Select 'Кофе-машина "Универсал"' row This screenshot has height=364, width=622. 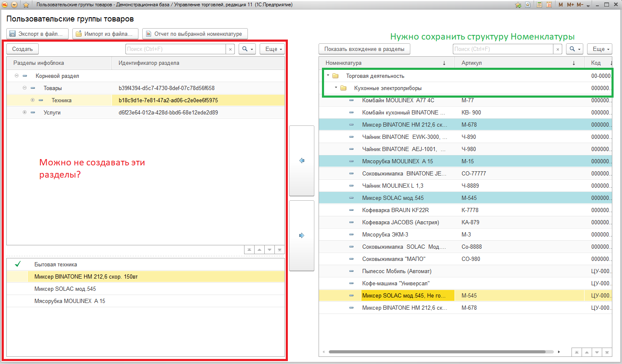pos(465,283)
